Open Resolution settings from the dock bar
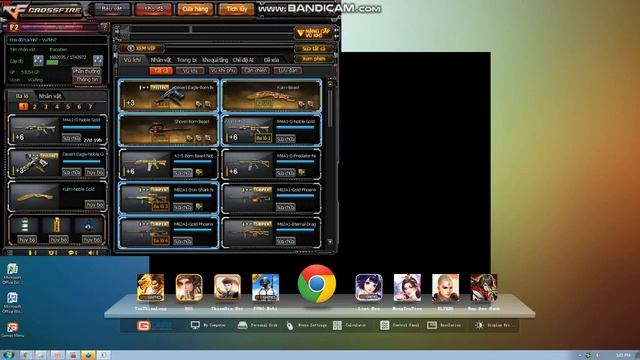 [444, 325]
